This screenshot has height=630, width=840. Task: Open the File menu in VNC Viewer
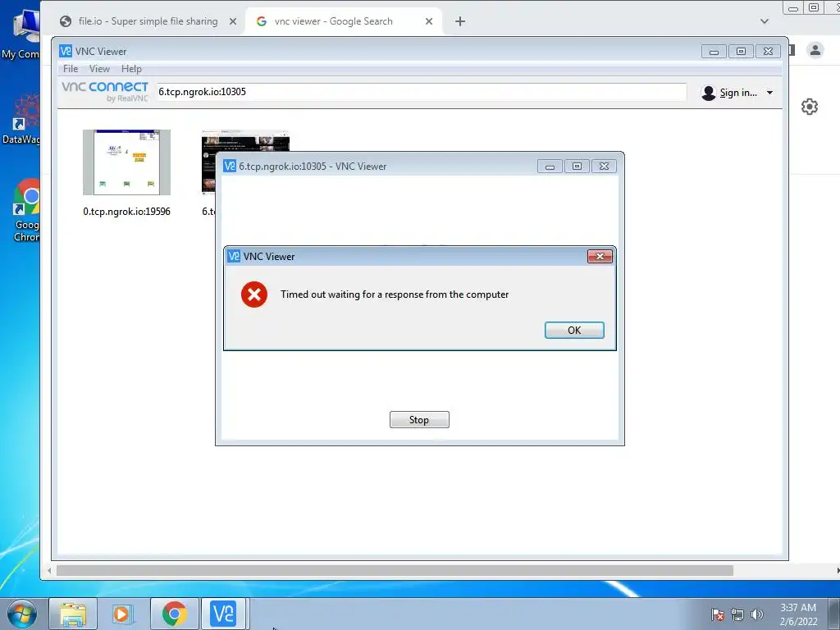click(71, 69)
